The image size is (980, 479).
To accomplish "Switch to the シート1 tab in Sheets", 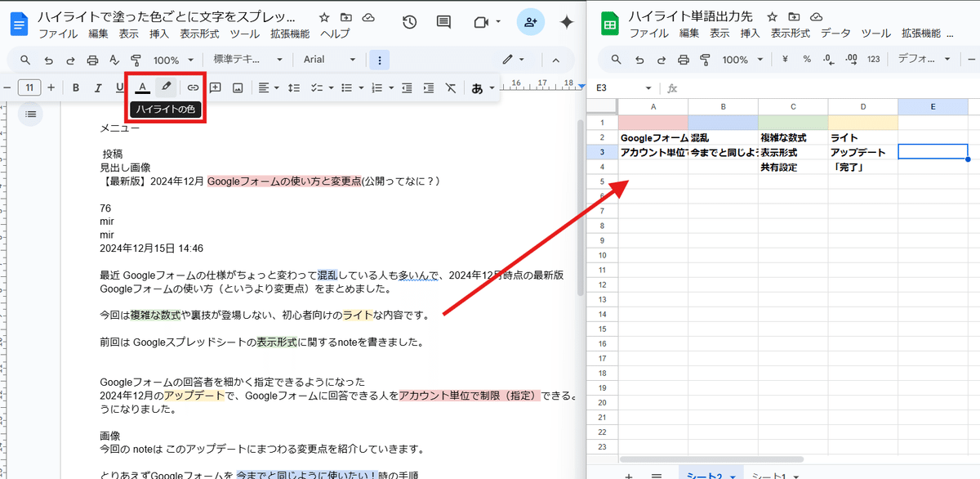I will tap(774, 475).
